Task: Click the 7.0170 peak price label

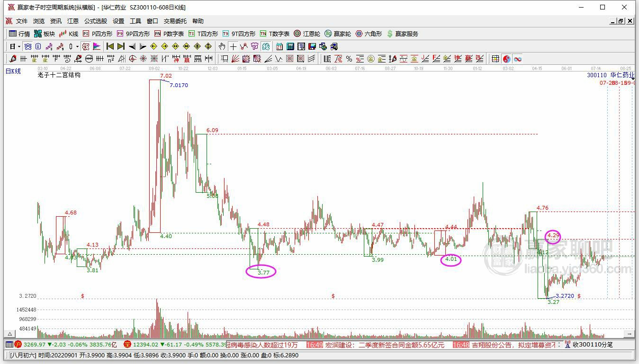Action: pyautogui.click(x=179, y=85)
